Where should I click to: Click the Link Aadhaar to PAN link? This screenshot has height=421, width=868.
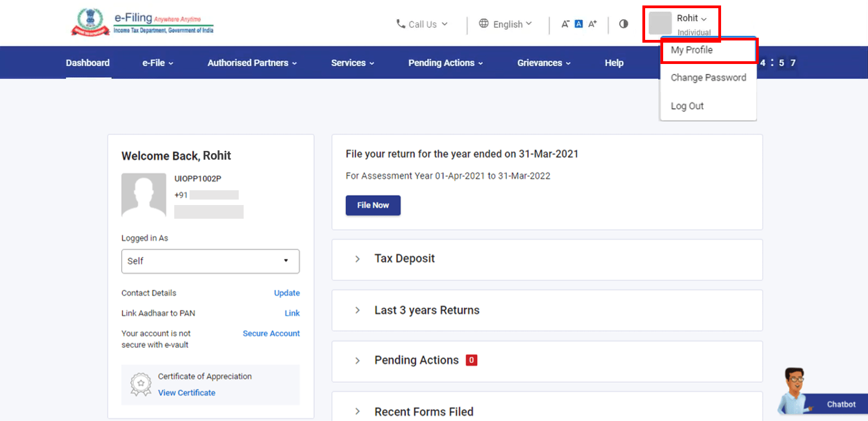click(292, 313)
